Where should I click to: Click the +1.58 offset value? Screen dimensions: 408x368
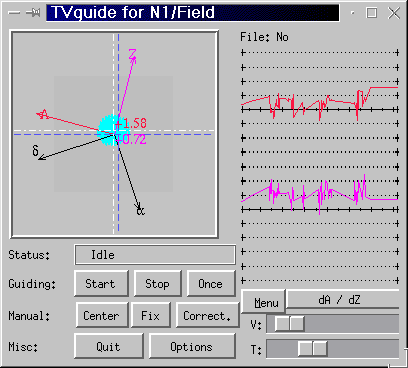pos(131,124)
